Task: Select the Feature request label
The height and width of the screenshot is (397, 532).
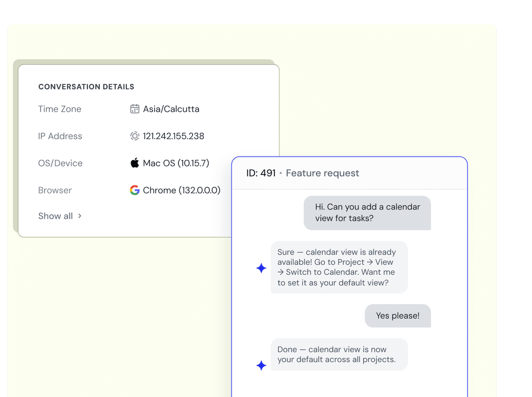Action: tap(322, 173)
